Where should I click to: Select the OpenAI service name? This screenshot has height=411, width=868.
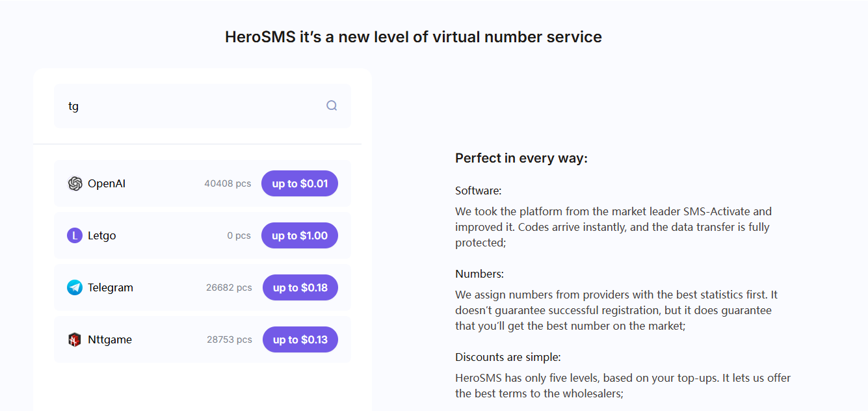coord(107,183)
